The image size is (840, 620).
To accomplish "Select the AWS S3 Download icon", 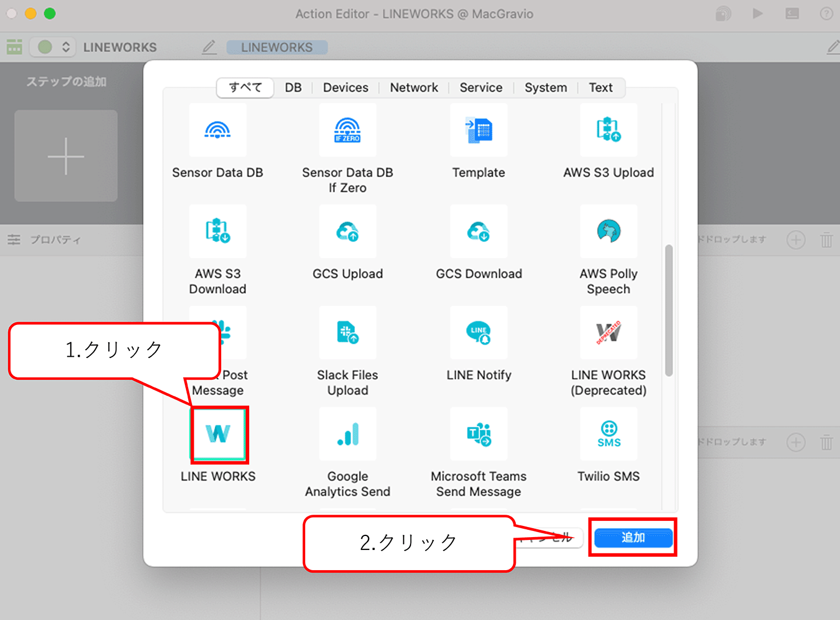I will tap(217, 231).
